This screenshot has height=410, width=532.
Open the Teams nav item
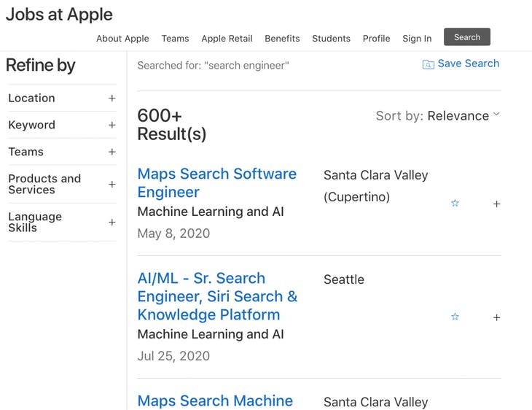tap(175, 39)
